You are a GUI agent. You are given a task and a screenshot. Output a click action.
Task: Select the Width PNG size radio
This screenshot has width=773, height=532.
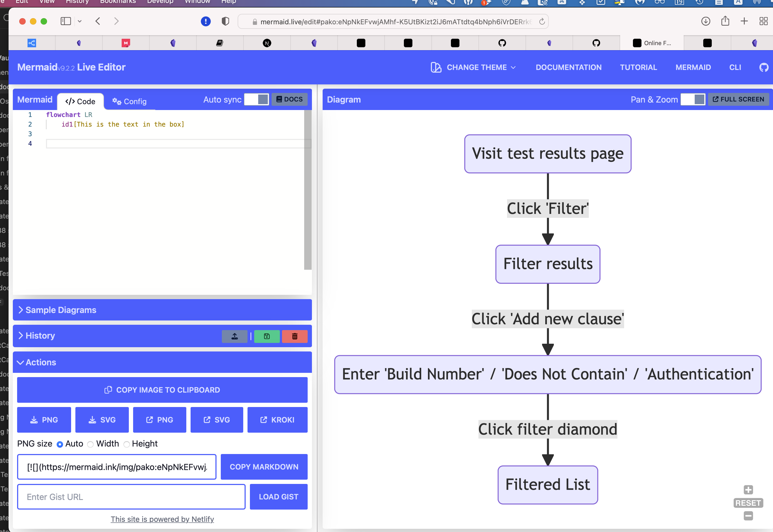(90, 444)
